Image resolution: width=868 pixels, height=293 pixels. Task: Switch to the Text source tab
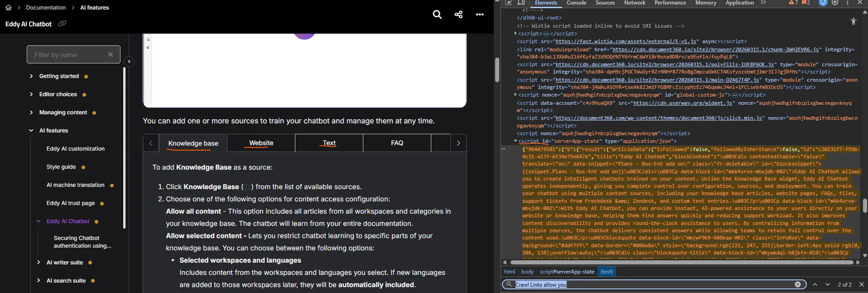tap(329, 143)
